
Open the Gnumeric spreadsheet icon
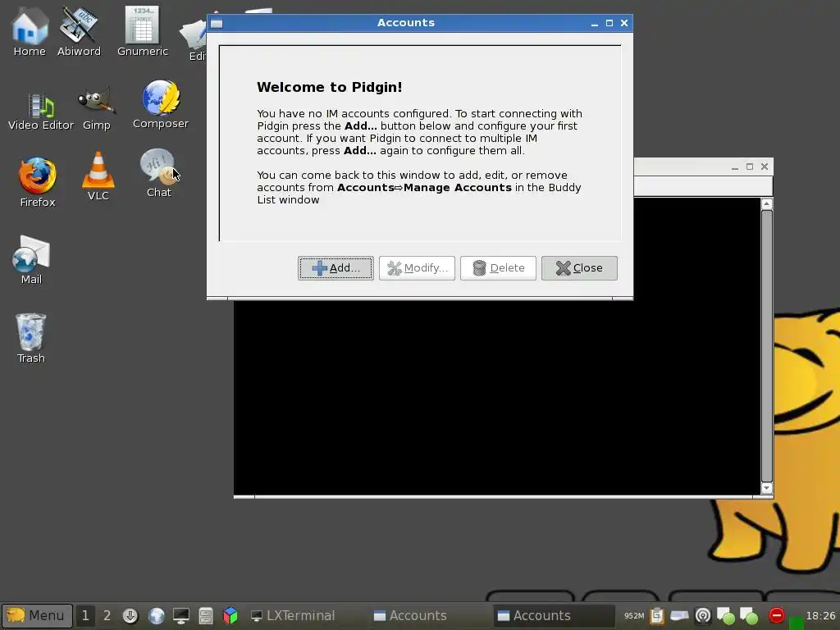[x=143, y=31]
